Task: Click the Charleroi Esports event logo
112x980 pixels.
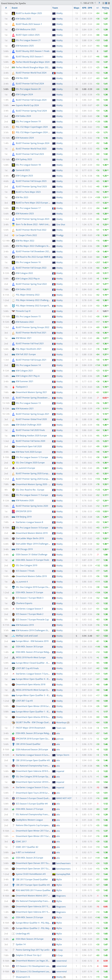Action: (x=13, y=603)
